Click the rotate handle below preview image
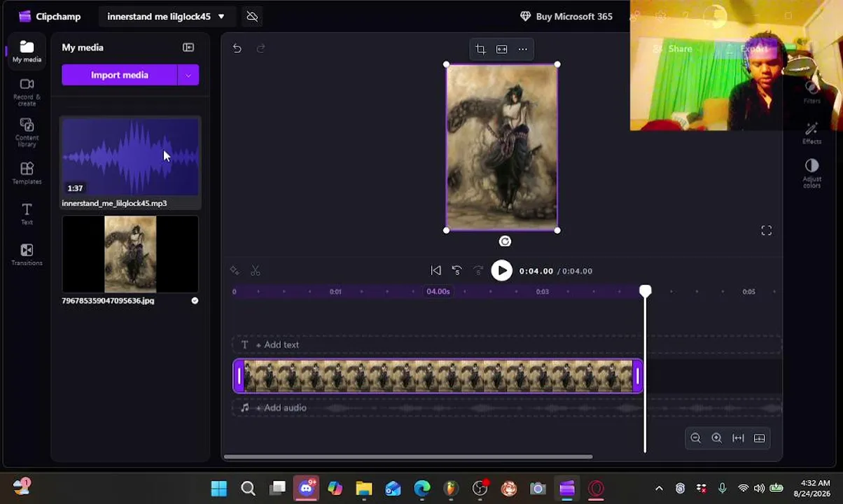 pos(505,241)
